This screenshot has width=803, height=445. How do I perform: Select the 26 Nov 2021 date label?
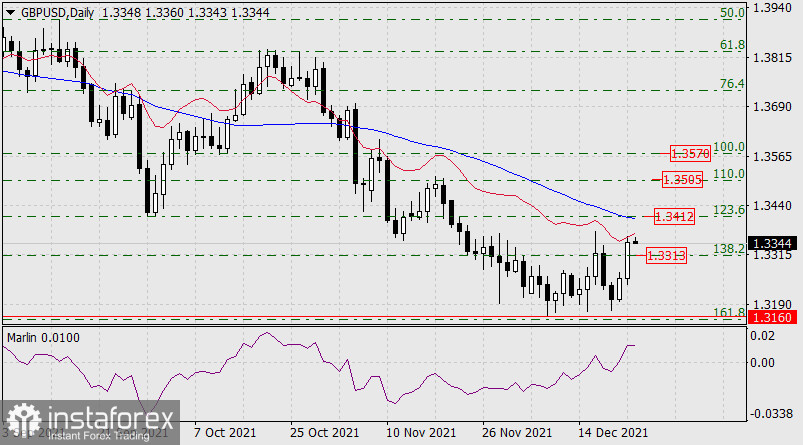point(515,432)
